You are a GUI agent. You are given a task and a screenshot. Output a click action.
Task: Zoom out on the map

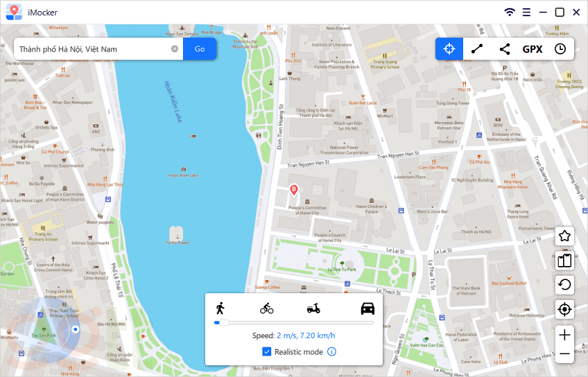(x=564, y=354)
